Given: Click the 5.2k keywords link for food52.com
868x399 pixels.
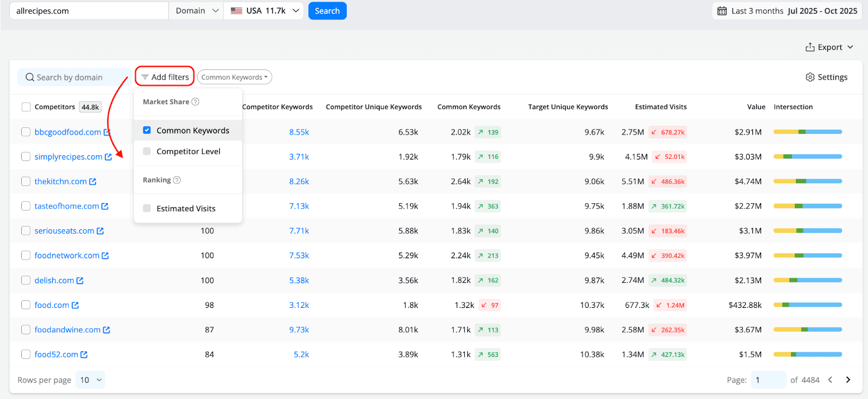Looking at the screenshot, I should [x=301, y=355].
